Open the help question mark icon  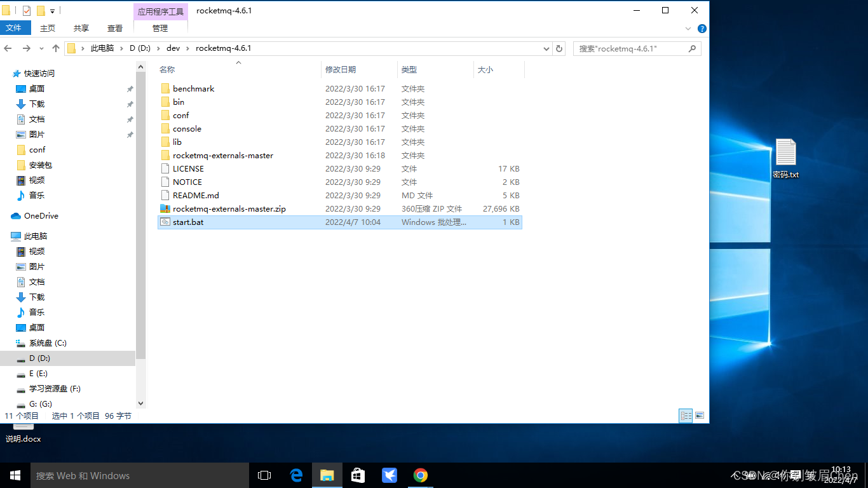pyautogui.click(x=702, y=29)
